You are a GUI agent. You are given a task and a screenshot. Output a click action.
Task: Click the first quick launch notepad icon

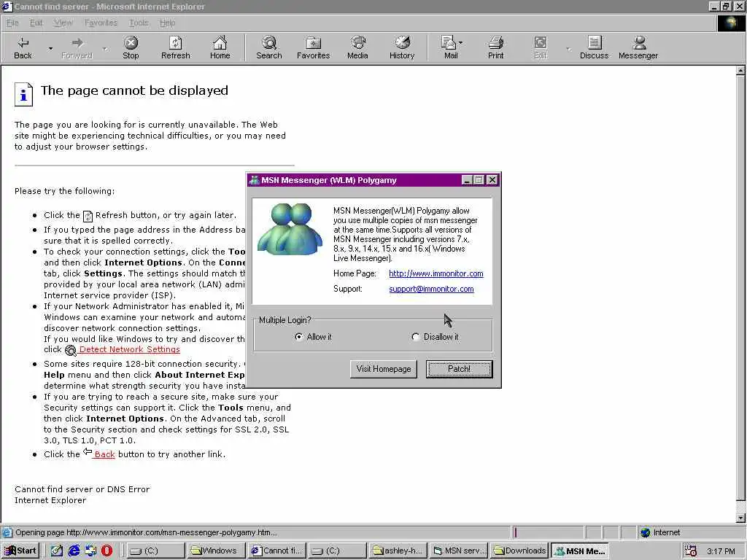tap(57, 551)
